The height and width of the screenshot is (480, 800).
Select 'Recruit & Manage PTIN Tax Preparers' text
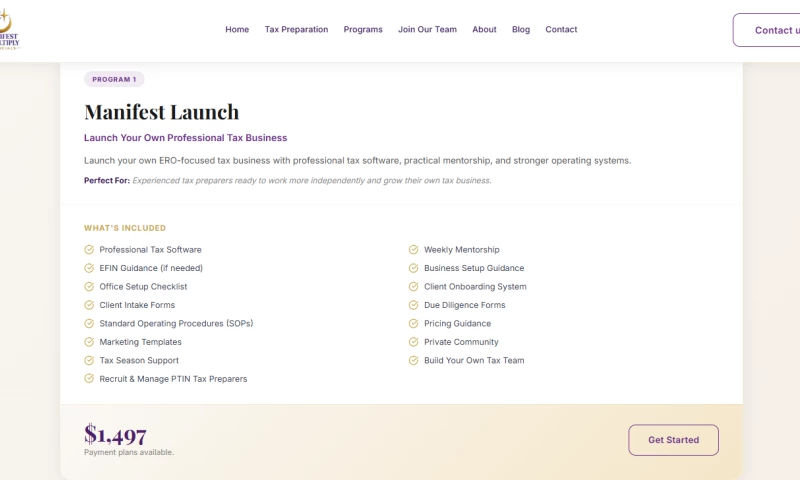click(x=173, y=378)
